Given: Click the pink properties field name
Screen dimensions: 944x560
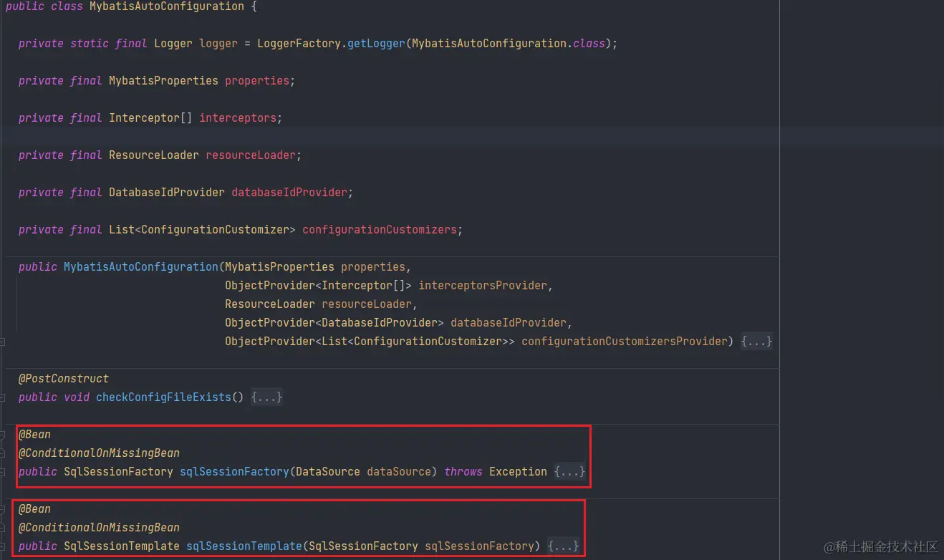Looking at the screenshot, I should click(257, 81).
